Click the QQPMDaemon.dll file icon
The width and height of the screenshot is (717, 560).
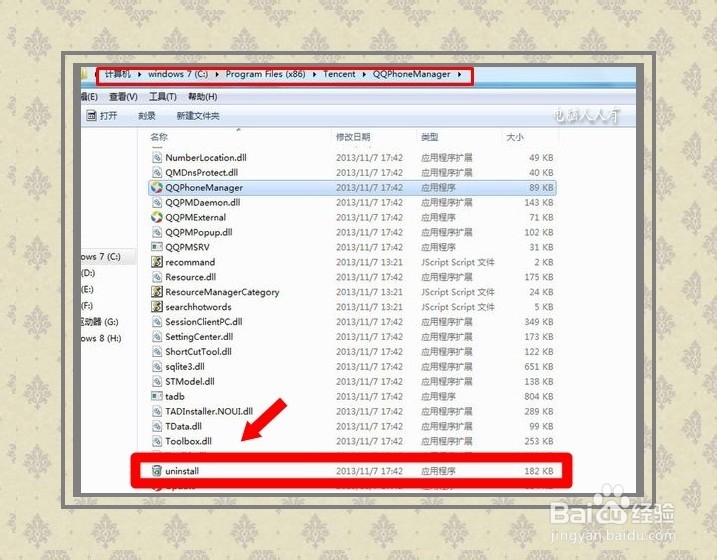click(157, 203)
